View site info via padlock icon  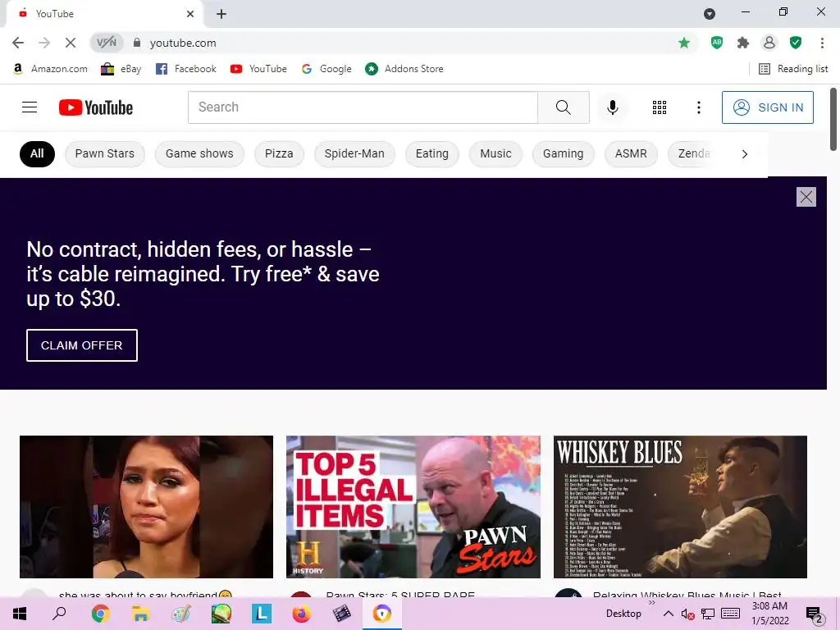pyautogui.click(x=137, y=43)
